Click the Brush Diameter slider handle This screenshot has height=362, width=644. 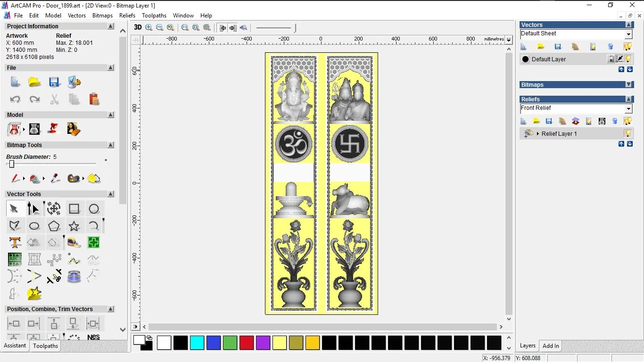(12, 164)
